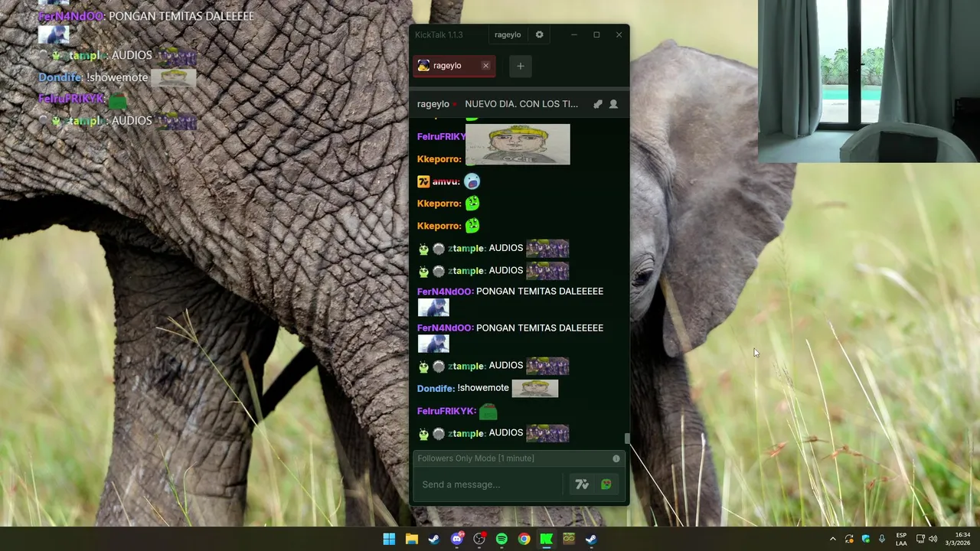Click the chat scrollbar thumb

[627, 439]
